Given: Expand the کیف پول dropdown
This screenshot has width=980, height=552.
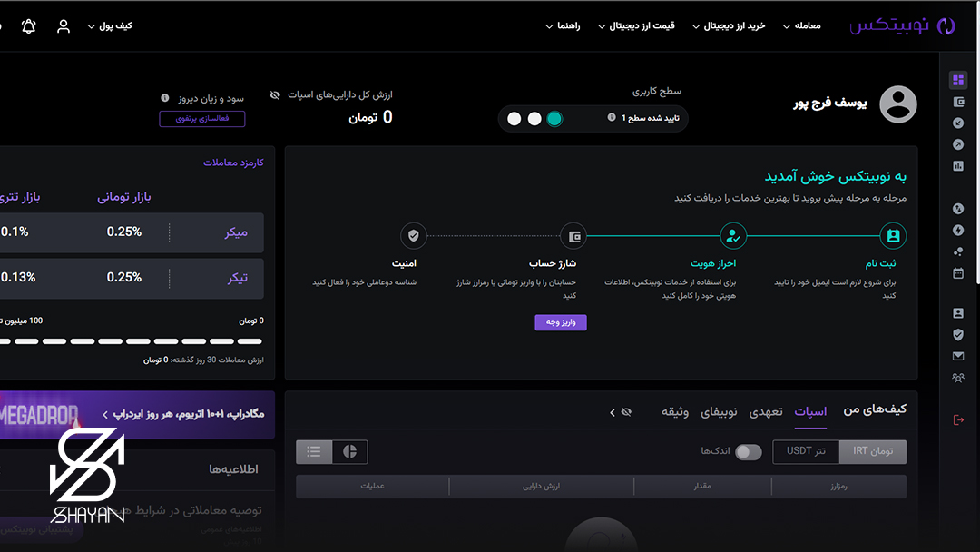Looking at the screenshot, I should [x=110, y=26].
